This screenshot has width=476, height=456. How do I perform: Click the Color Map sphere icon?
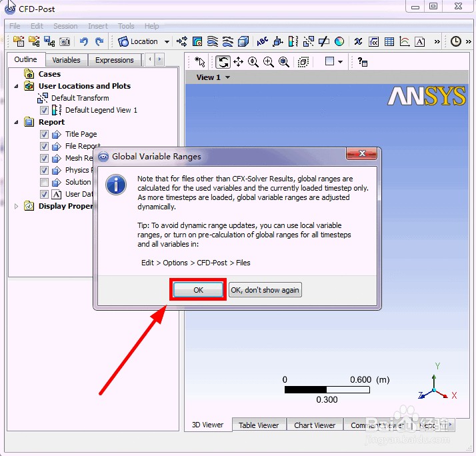339,41
